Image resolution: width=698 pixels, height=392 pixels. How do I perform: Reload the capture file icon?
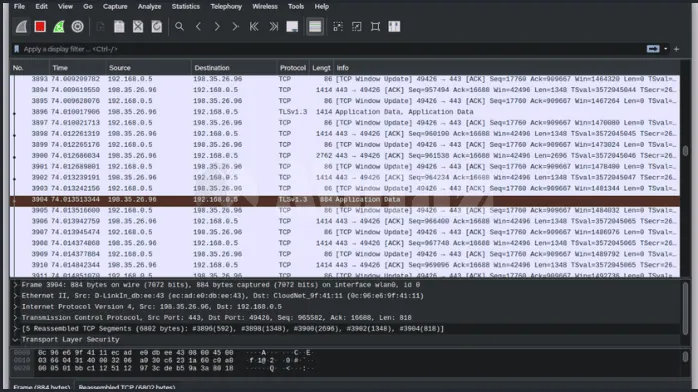[x=157, y=27]
